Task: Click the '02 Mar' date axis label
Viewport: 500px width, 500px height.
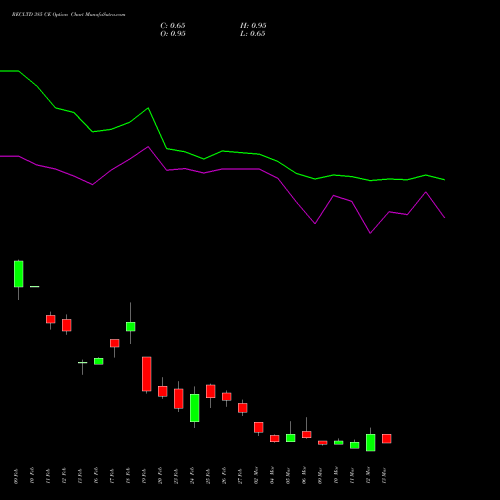Action: coord(256,476)
